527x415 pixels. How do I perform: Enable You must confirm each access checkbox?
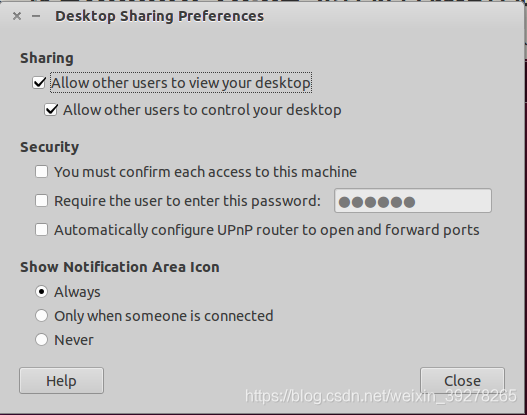pos(41,172)
